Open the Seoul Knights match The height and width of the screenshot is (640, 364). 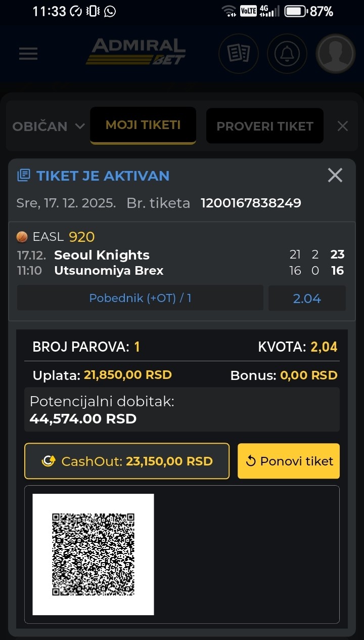[x=102, y=255]
